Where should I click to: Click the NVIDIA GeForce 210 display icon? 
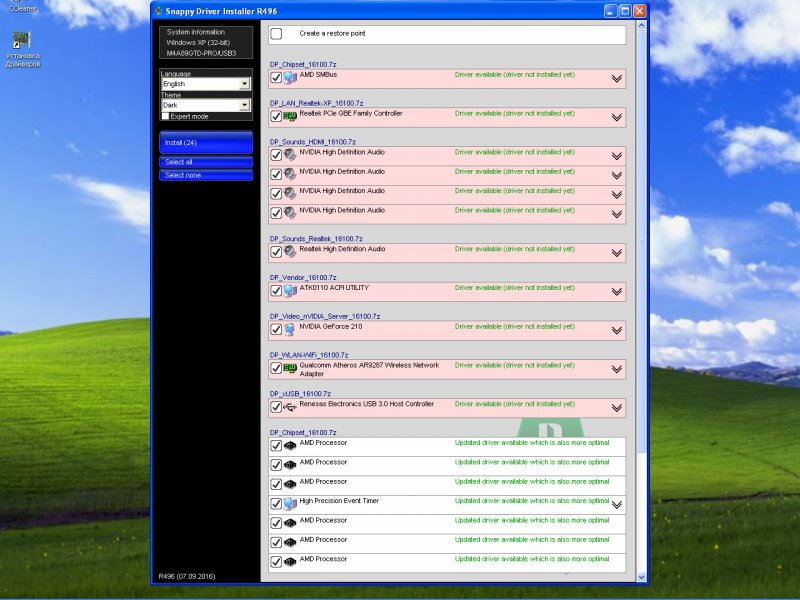(289, 329)
